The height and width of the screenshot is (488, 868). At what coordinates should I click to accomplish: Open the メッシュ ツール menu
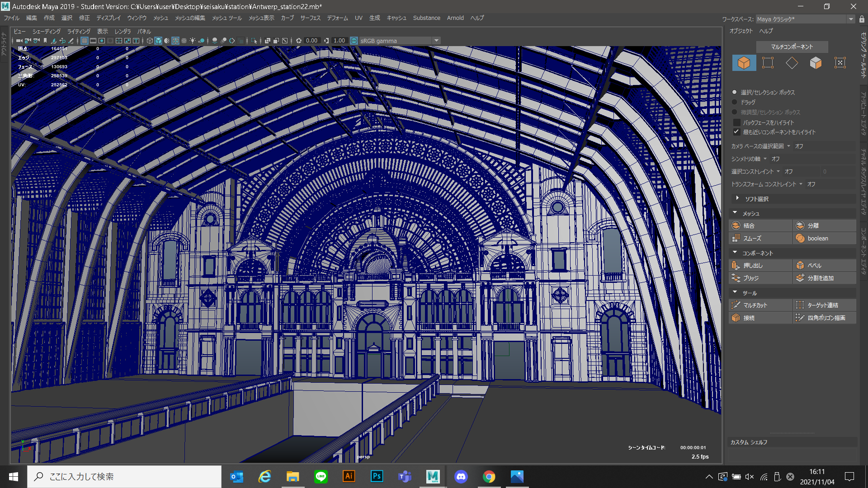pos(227,18)
